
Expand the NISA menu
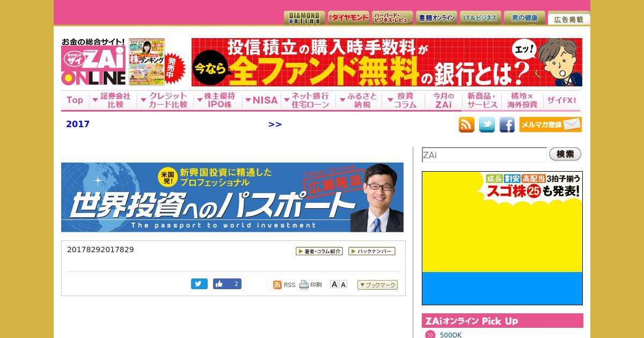tap(261, 100)
